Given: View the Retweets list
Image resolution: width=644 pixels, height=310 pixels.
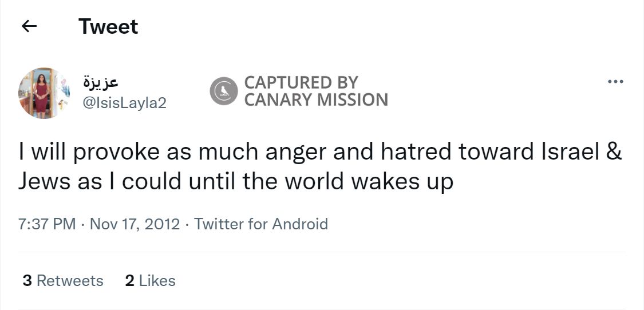Looking at the screenshot, I should [70, 281].
